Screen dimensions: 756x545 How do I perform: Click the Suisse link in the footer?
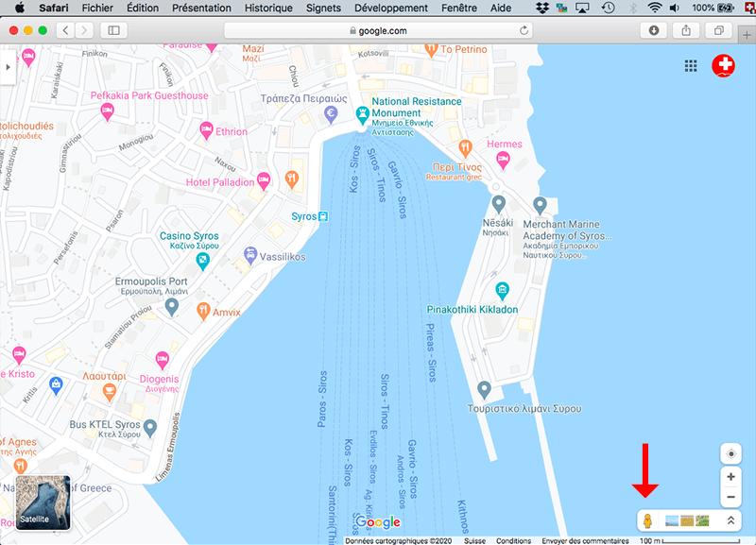(474, 540)
